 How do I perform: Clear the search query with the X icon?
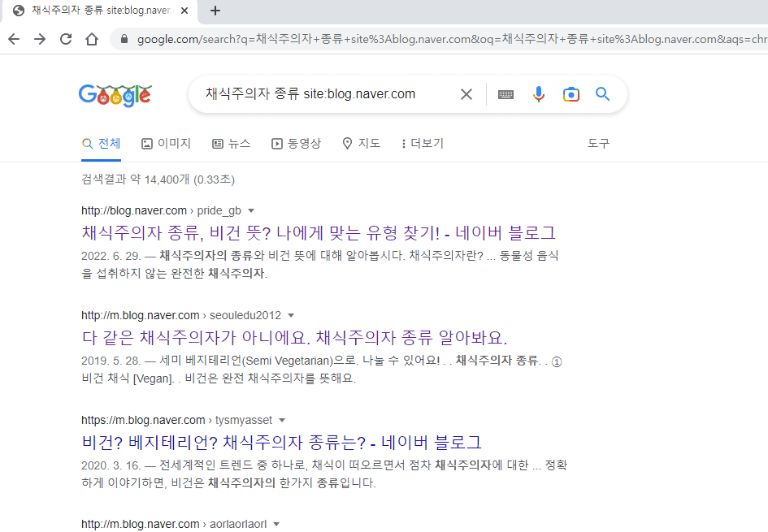pyautogui.click(x=466, y=94)
